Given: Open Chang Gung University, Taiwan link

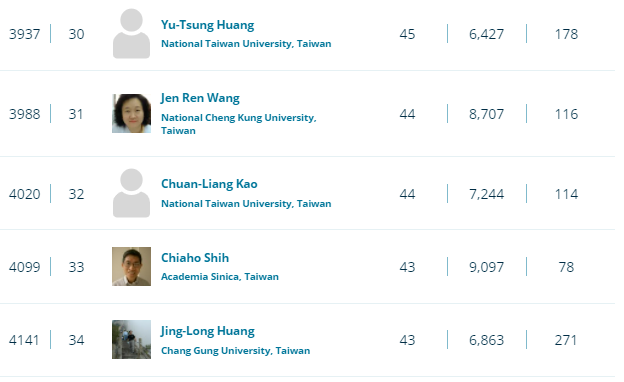Looking at the screenshot, I should pyautogui.click(x=235, y=351).
